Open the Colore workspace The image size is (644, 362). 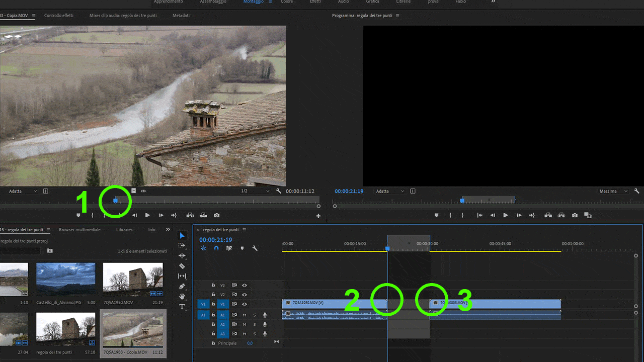287,2
